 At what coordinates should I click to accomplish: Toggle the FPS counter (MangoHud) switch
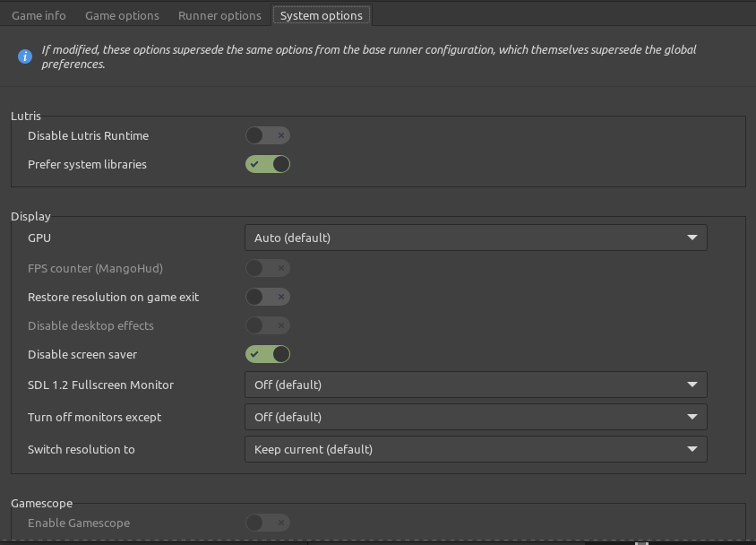(268, 268)
